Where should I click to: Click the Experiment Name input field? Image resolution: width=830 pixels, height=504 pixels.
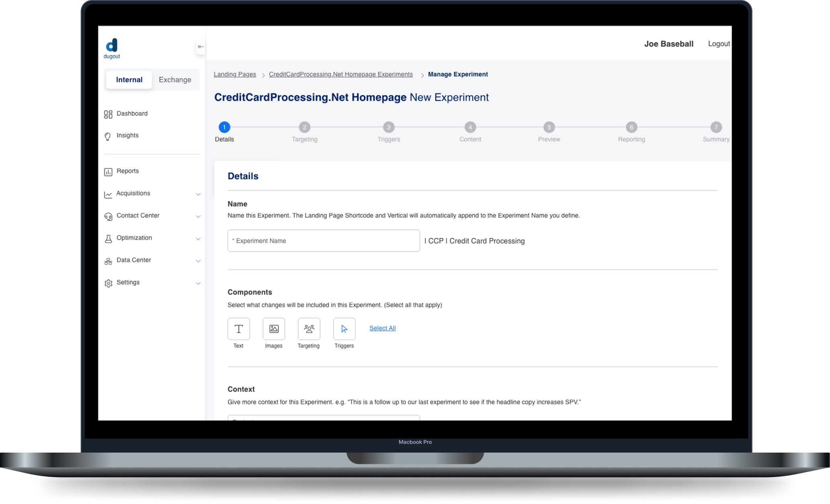pyautogui.click(x=323, y=241)
